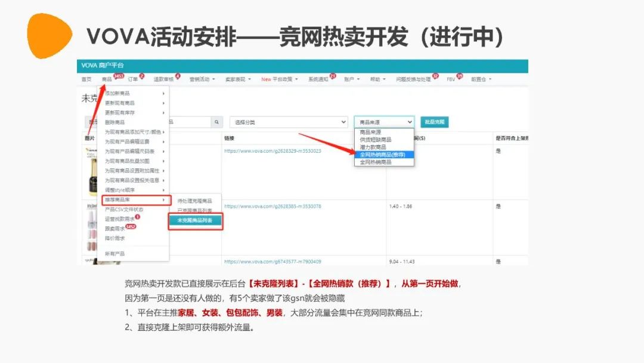Open the 商品来源 source dropdown
Viewport: 644px width, 363px height.
click(x=384, y=122)
